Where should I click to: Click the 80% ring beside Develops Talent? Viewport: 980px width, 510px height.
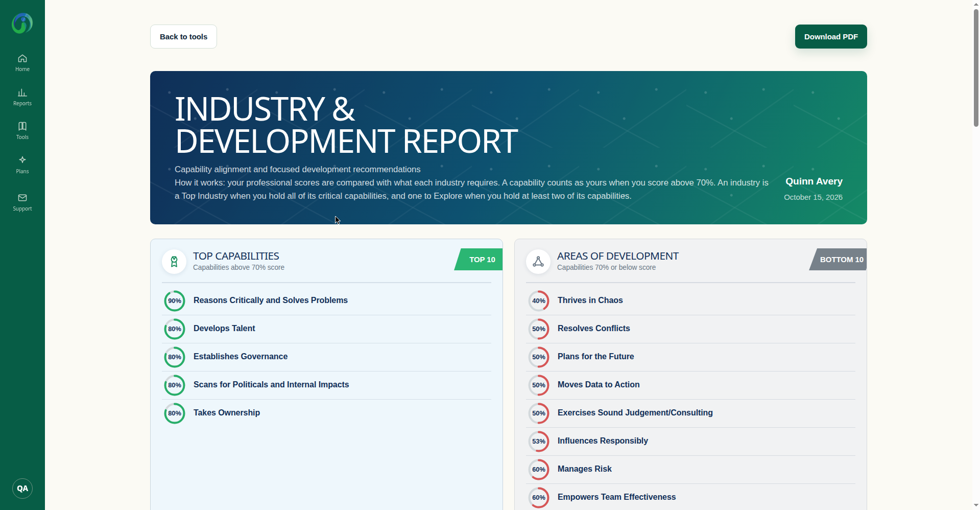175,329
